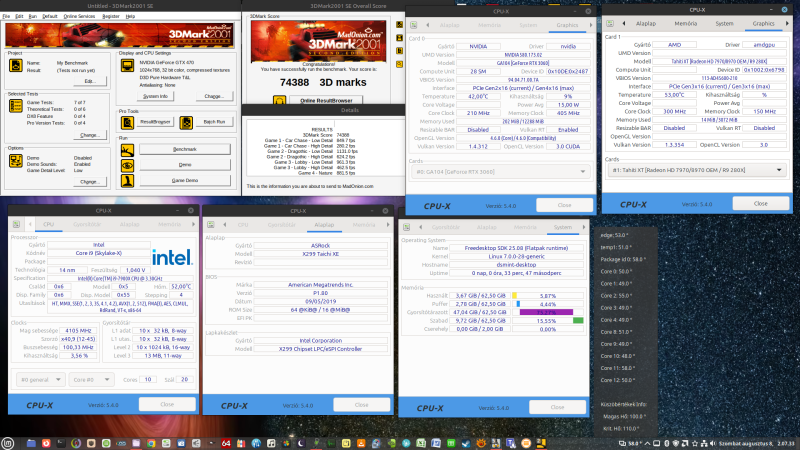Viewport: 800px width, 450px height.
Task: Click the 74388 3D marks score text
Action: [323, 82]
